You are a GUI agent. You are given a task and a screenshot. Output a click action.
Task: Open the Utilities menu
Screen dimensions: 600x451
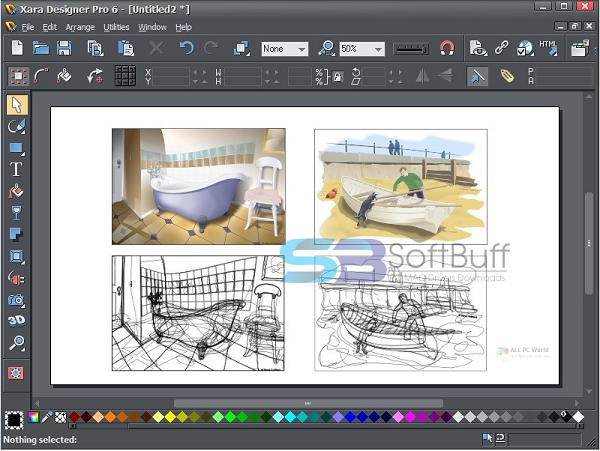[x=116, y=27]
